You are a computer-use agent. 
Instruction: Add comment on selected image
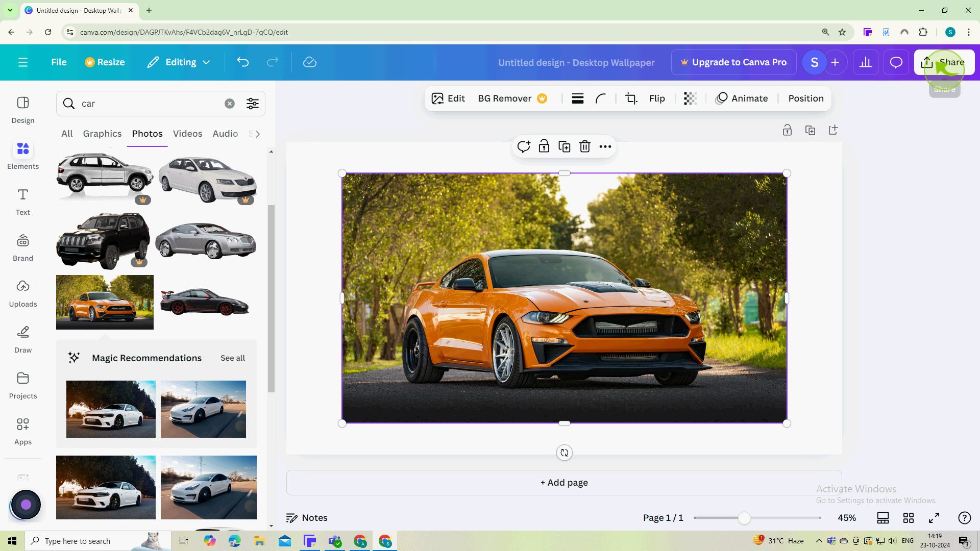click(x=524, y=147)
